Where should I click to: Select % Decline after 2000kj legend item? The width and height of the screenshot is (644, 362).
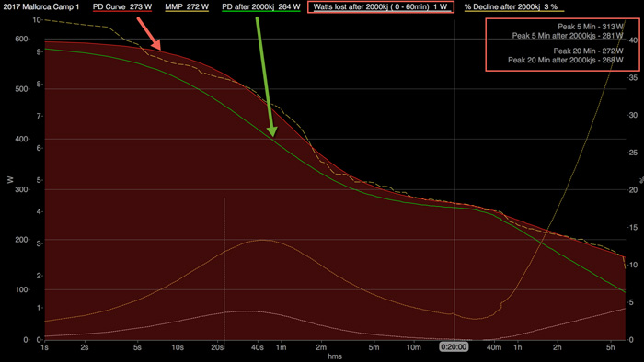511,7
